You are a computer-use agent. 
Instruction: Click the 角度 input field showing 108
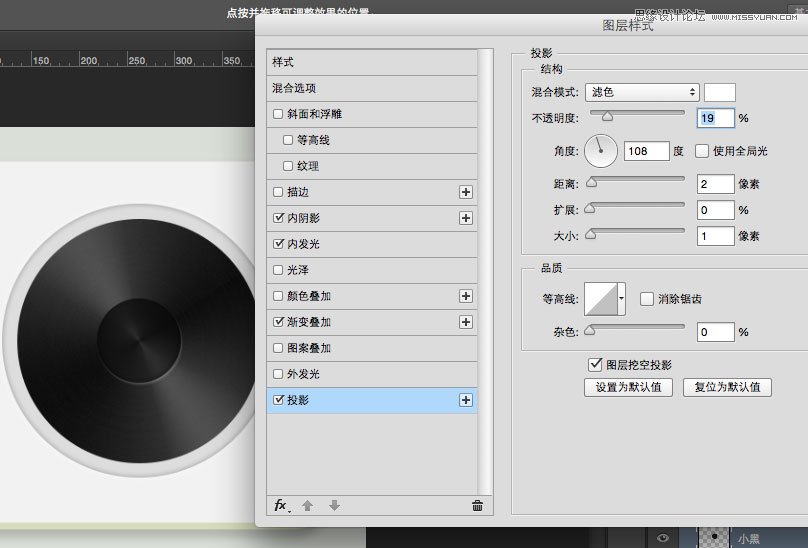(x=646, y=151)
